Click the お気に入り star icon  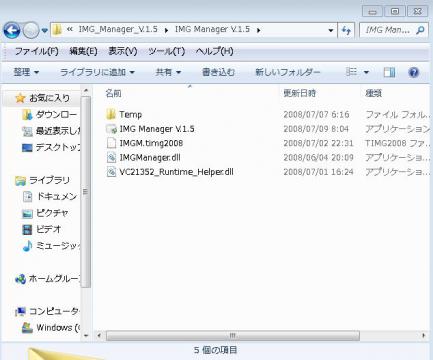click(x=20, y=98)
